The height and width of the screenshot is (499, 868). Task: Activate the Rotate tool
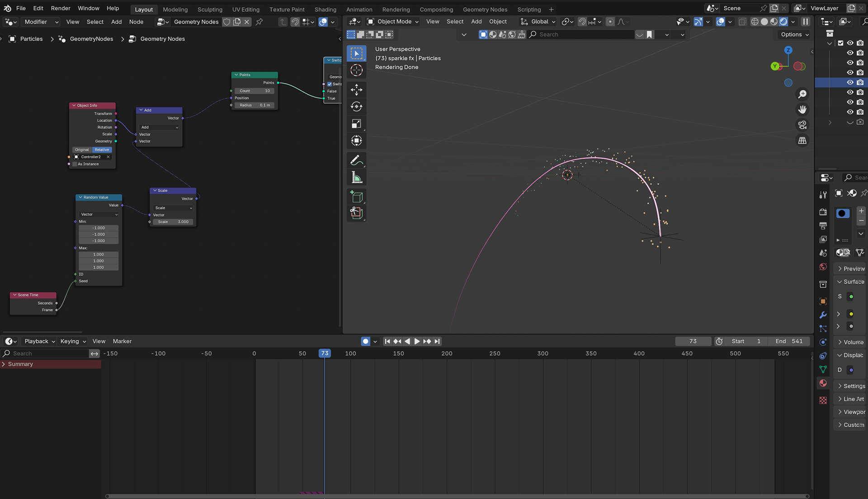(x=357, y=106)
